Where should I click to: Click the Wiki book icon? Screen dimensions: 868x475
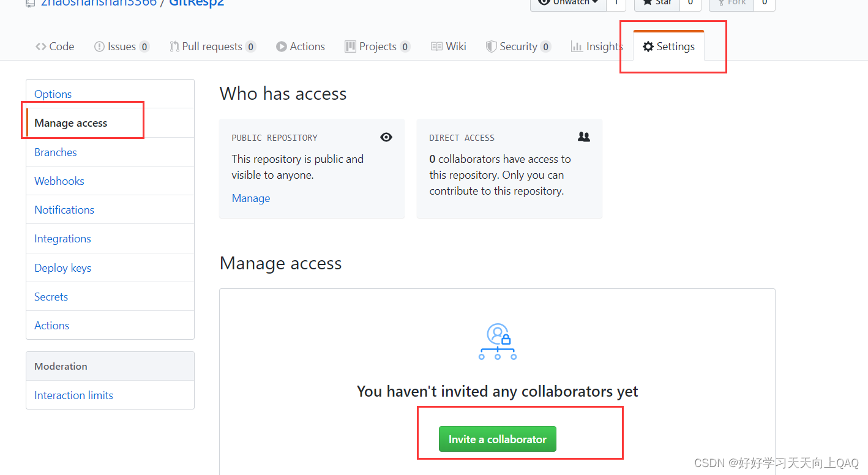(436, 47)
